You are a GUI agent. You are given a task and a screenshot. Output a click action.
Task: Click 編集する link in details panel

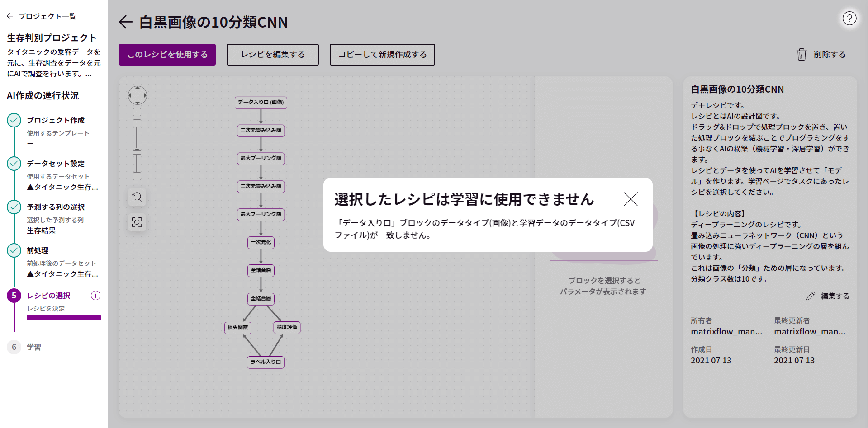click(835, 296)
